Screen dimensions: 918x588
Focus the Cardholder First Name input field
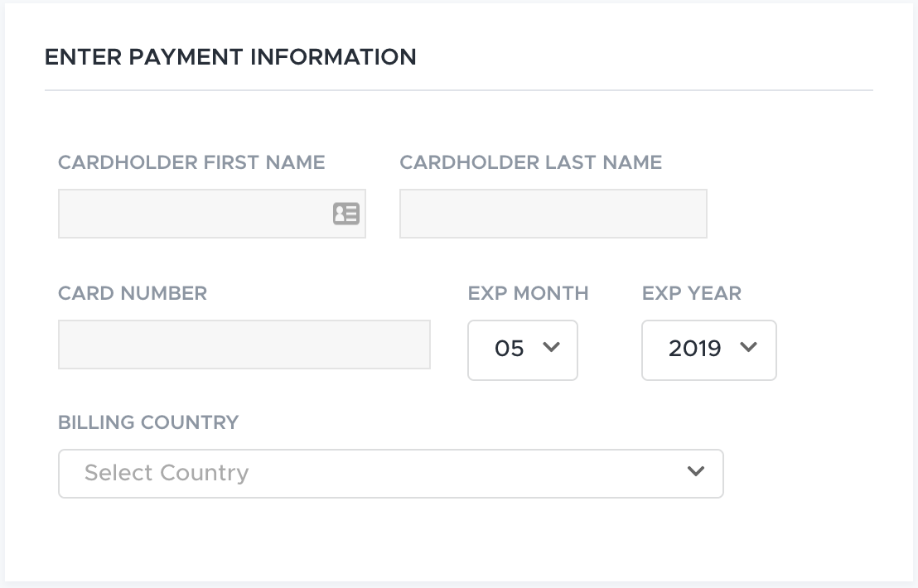pos(212,214)
